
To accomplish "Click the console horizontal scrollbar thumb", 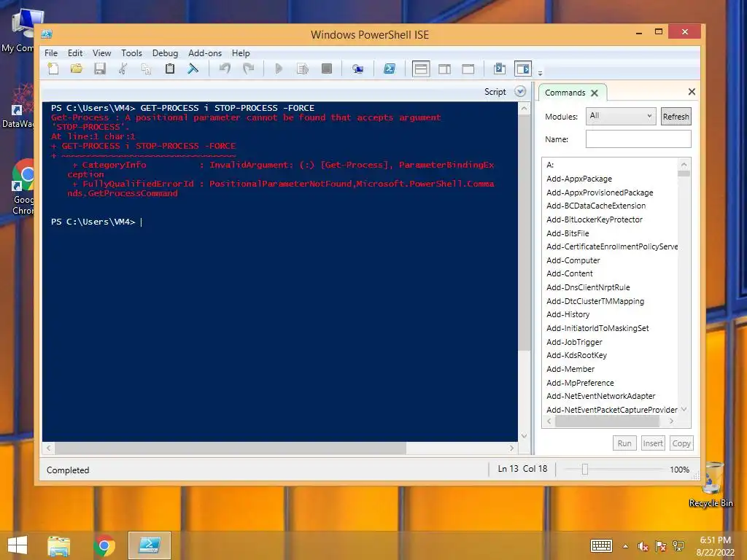I will [x=231, y=448].
